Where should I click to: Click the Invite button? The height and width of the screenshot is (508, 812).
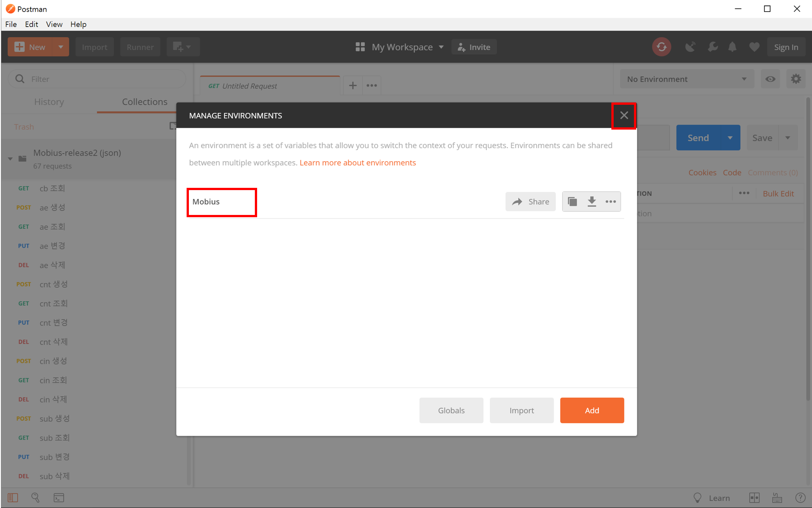coord(474,47)
